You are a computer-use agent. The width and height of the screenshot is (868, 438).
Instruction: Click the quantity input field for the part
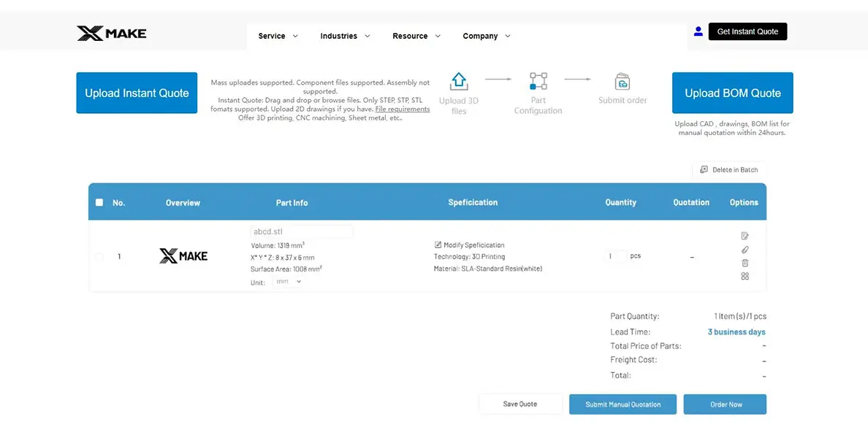pyautogui.click(x=617, y=256)
